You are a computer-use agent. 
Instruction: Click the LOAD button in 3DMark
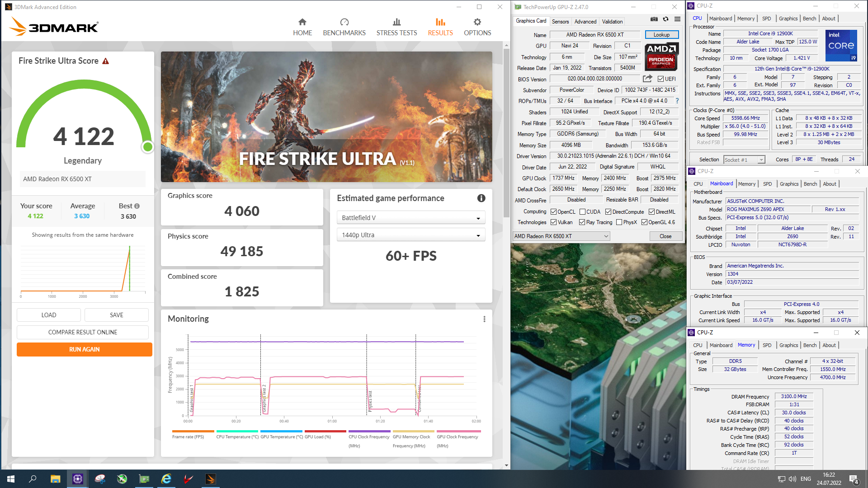point(49,315)
